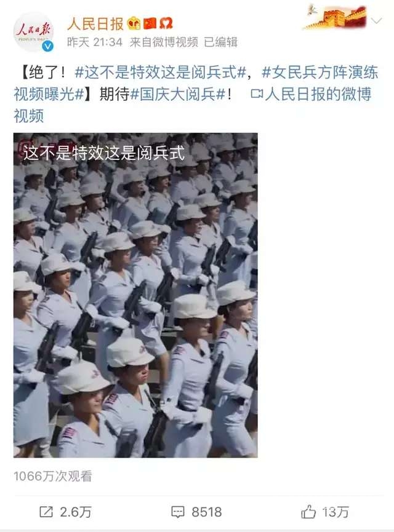Open hashtag #这不是特效这是阅兵式#
This screenshot has height=532, width=394.
pos(160,73)
